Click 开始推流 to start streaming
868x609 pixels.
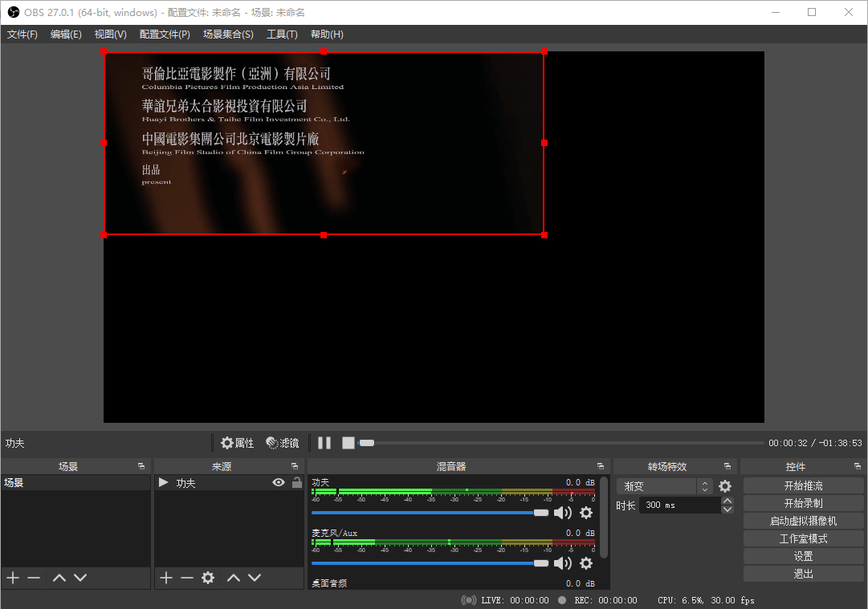803,485
